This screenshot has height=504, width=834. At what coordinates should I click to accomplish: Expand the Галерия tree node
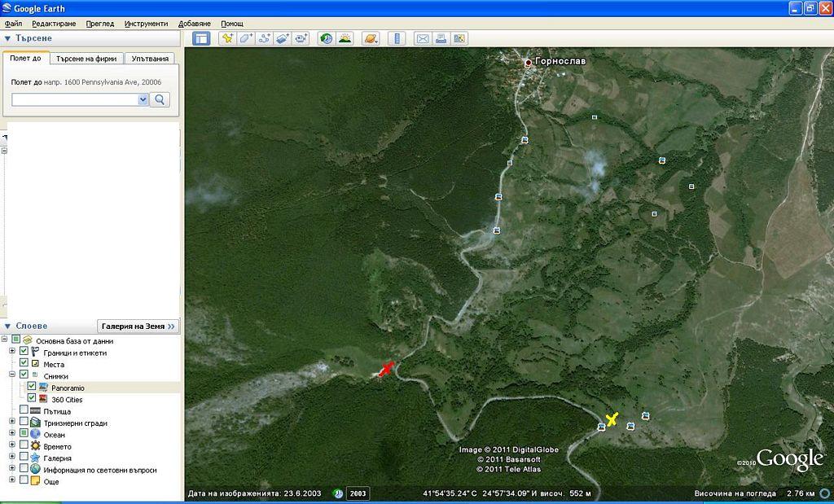click(12, 457)
